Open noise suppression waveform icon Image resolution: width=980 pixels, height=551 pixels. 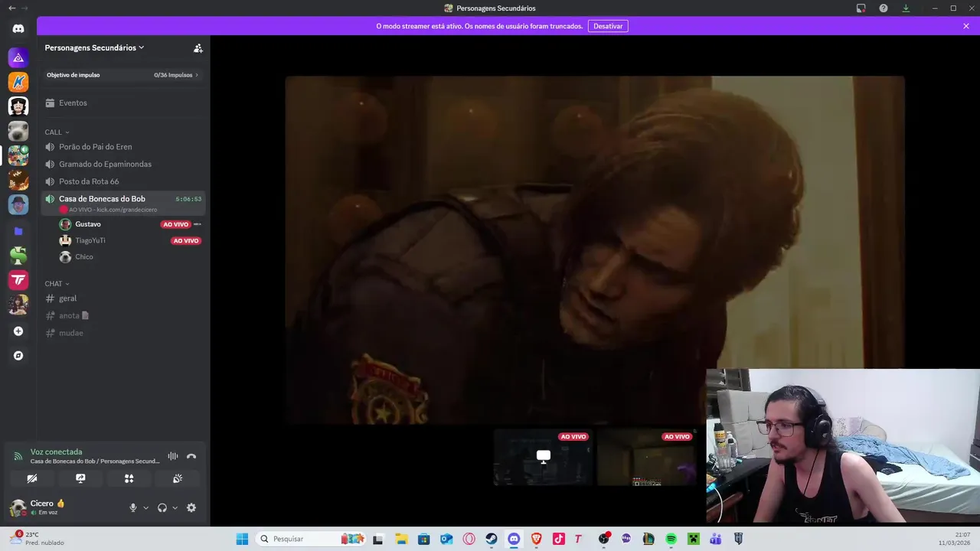(173, 456)
